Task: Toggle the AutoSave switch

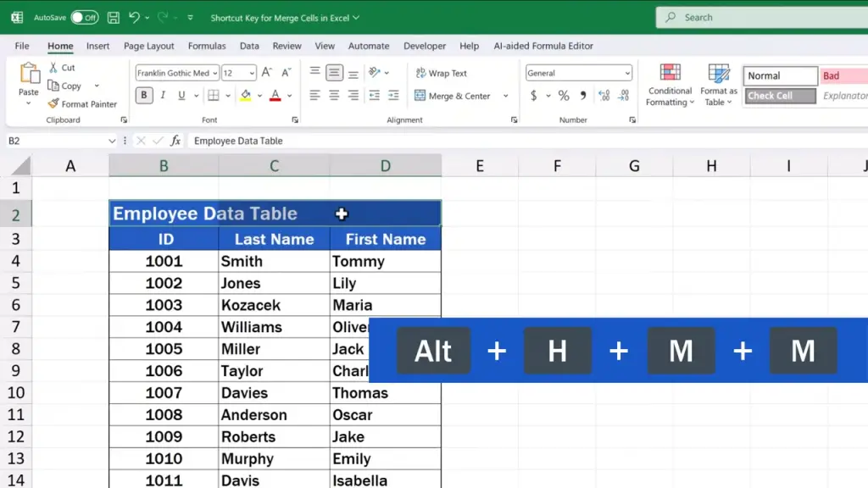Action: click(84, 17)
